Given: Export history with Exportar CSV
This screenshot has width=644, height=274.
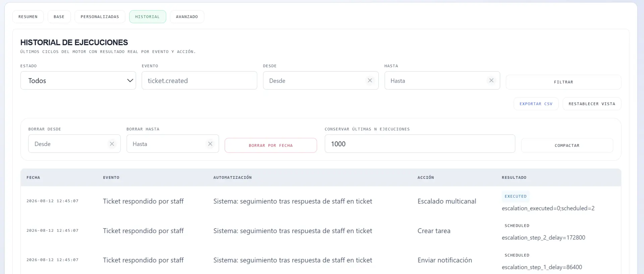Looking at the screenshot, I should [x=536, y=104].
